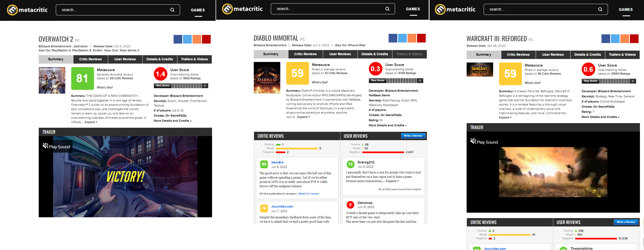Open the GAMES menu on the Diablo Immortal page
Image resolution: width=644 pixels, height=250 pixels.
413,9
